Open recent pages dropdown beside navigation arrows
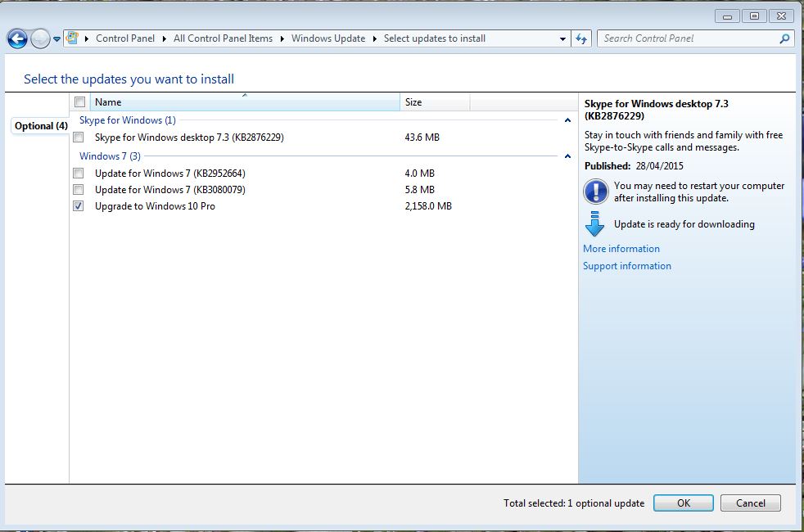The image size is (804, 532). (x=56, y=39)
